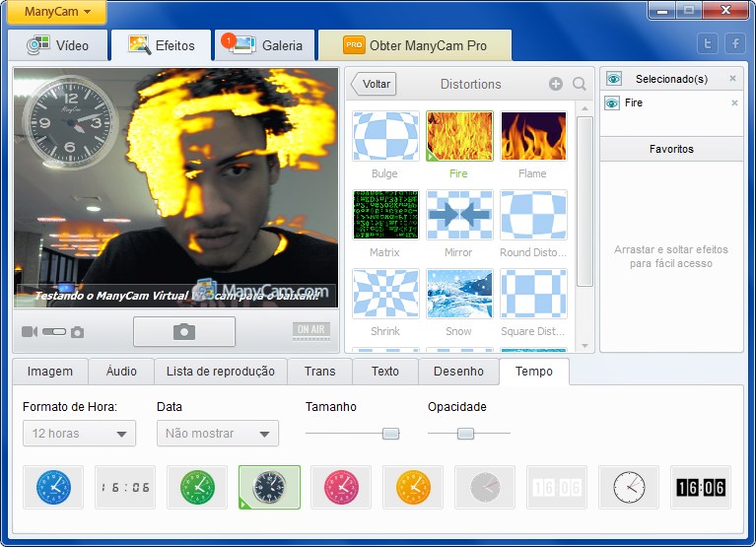Select the thin white outline clock style

629,487
